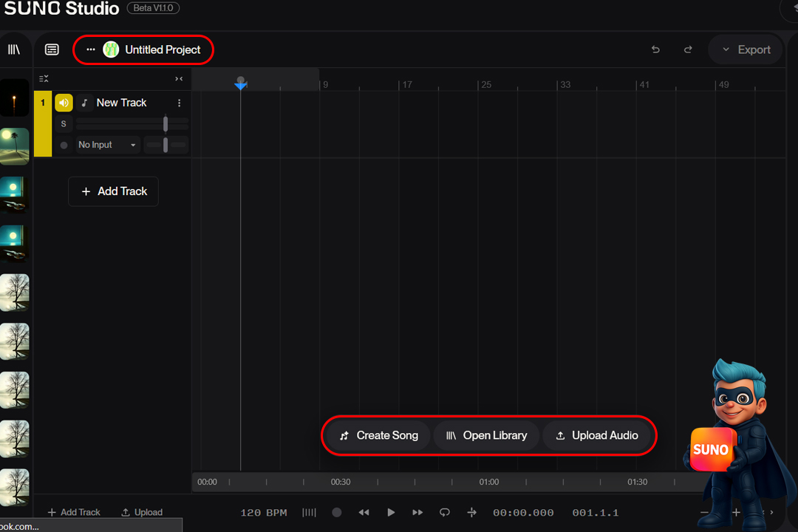This screenshot has height=532, width=798.
Task: Click the moonlit palm tree thumbnail in sidebar
Action: 16,146
